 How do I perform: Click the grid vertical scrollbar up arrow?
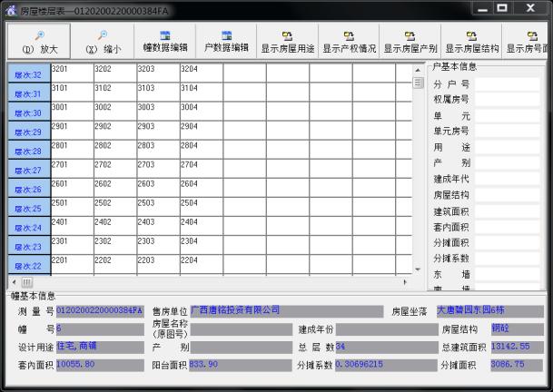click(418, 70)
